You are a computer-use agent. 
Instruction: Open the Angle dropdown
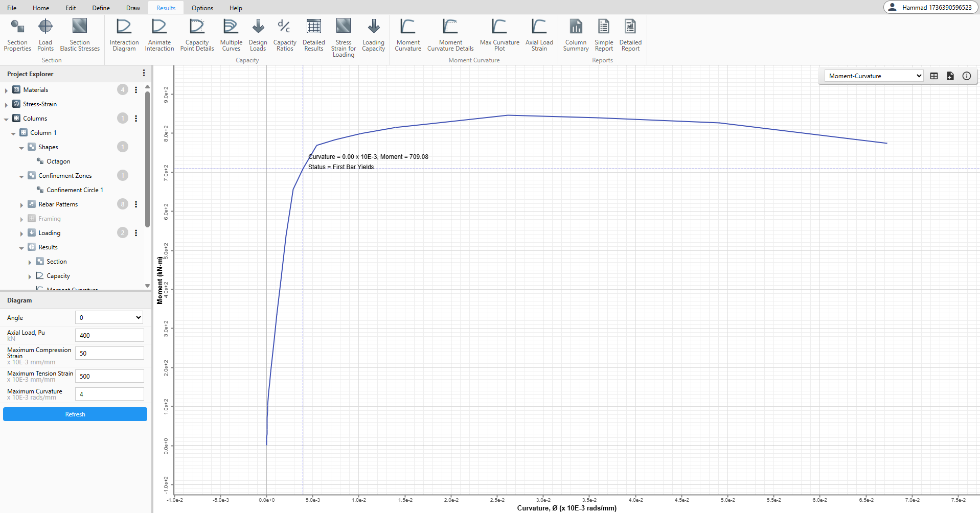pyautogui.click(x=109, y=317)
